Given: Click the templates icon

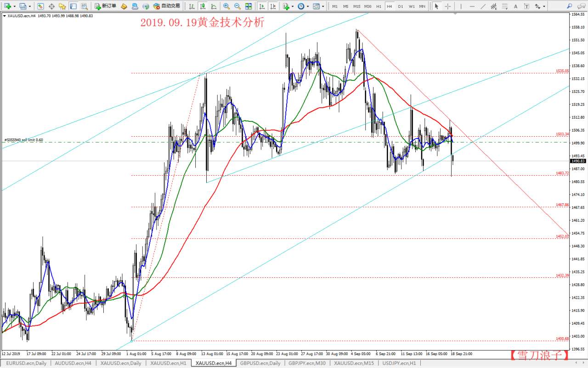Looking at the screenshot, I should pos(316,6).
